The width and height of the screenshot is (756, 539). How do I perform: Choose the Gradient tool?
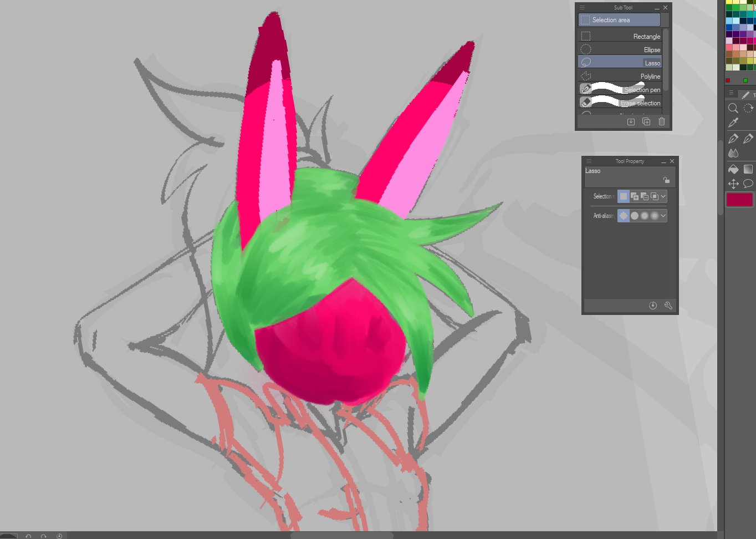coord(748,169)
